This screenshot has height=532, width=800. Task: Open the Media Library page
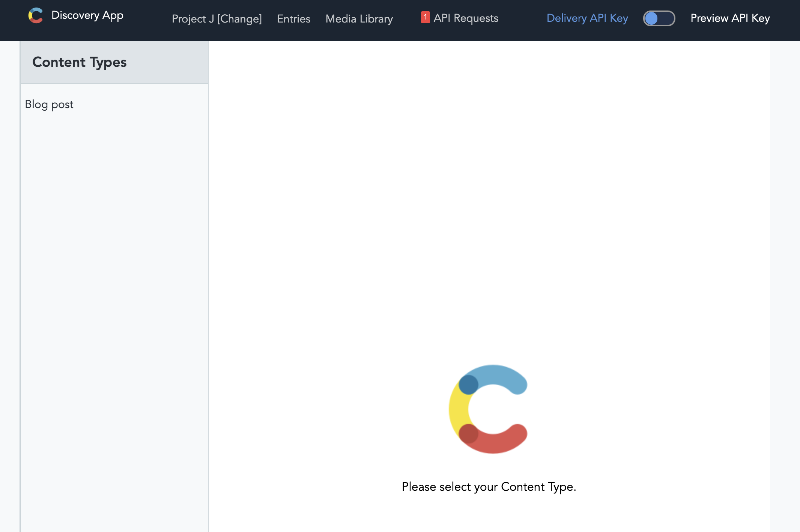359,19
